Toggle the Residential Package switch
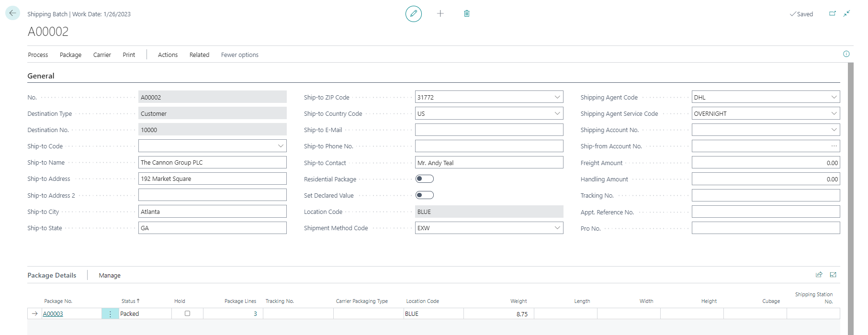Screen dimensions: 868x335 424,179
